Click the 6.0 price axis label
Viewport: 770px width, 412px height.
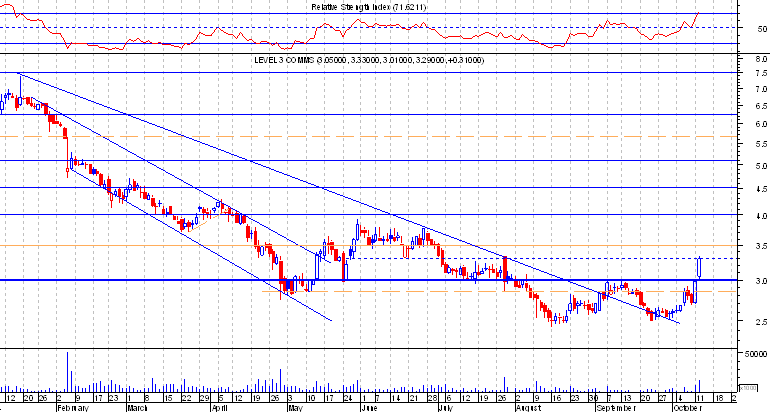[x=762, y=124]
